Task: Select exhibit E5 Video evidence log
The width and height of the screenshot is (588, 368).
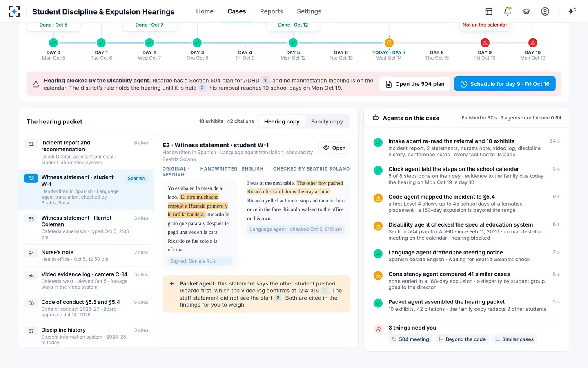Action: (x=86, y=280)
